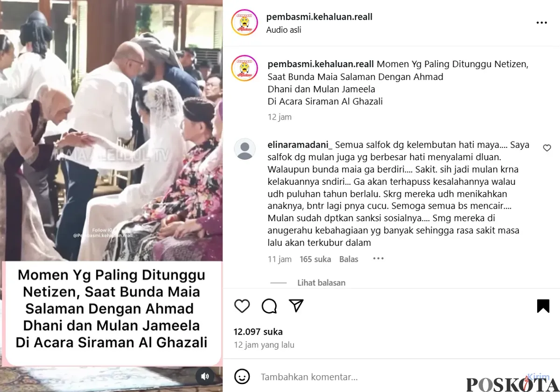Open comments via speech bubble icon
Image resolution: width=560 pixels, height=392 pixels.
click(x=269, y=306)
